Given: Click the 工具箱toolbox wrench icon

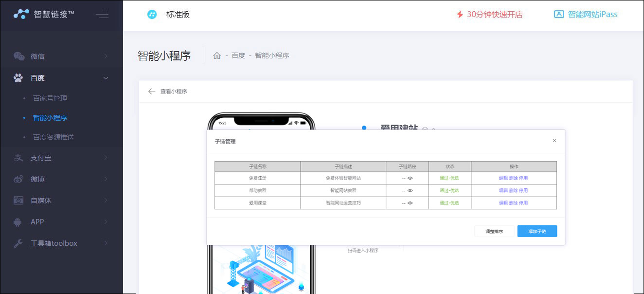Looking at the screenshot, I should pyautogui.click(x=18, y=243).
